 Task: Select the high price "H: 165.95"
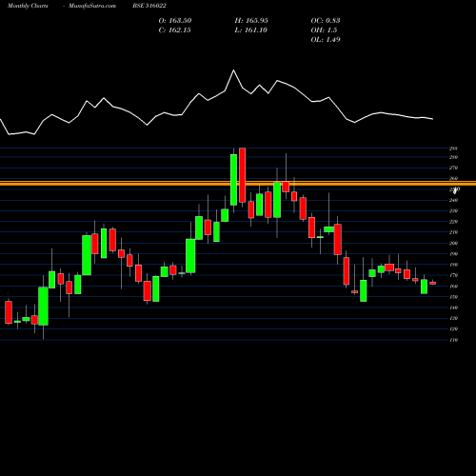[x=251, y=21]
